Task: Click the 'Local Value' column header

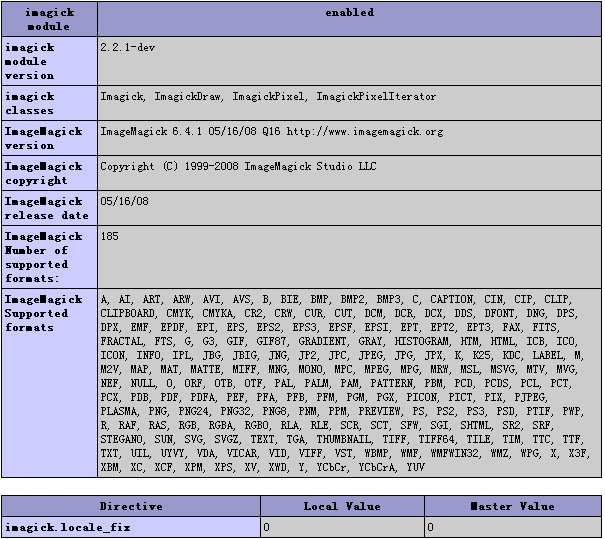Action: [x=342, y=506]
